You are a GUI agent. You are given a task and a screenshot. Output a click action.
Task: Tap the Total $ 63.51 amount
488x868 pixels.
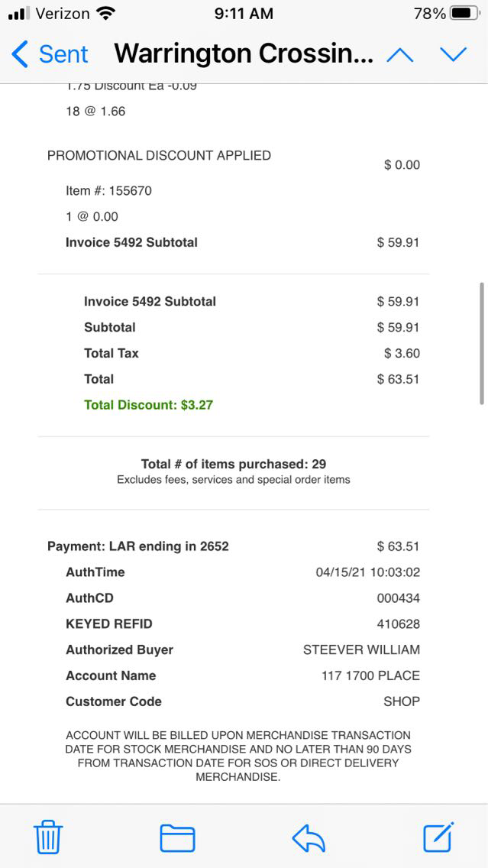pos(398,379)
